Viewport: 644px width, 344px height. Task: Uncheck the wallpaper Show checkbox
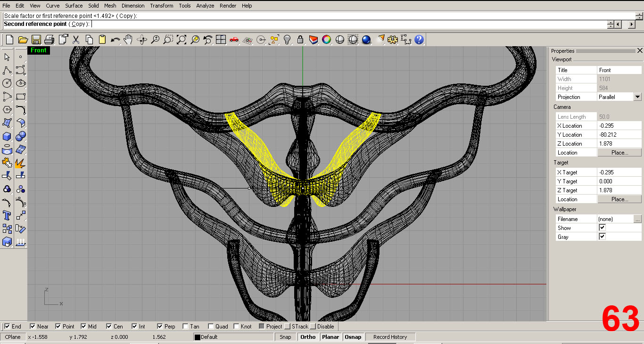tap(602, 228)
